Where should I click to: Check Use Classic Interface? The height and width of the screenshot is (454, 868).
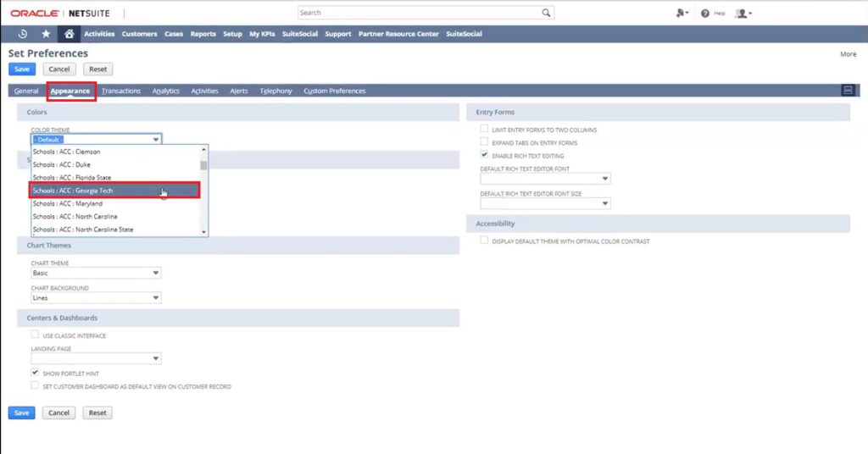click(35, 335)
